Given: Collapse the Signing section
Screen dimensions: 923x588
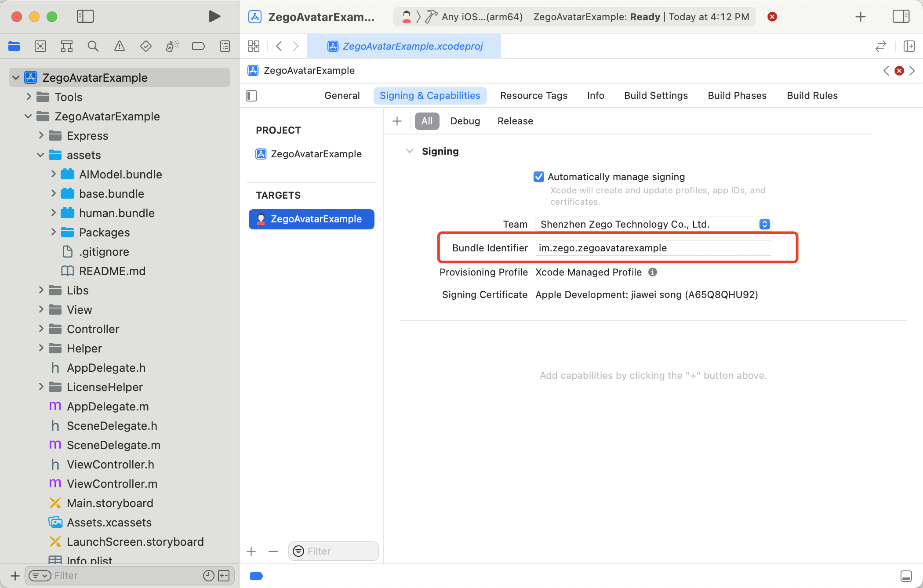Looking at the screenshot, I should pyautogui.click(x=410, y=151).
